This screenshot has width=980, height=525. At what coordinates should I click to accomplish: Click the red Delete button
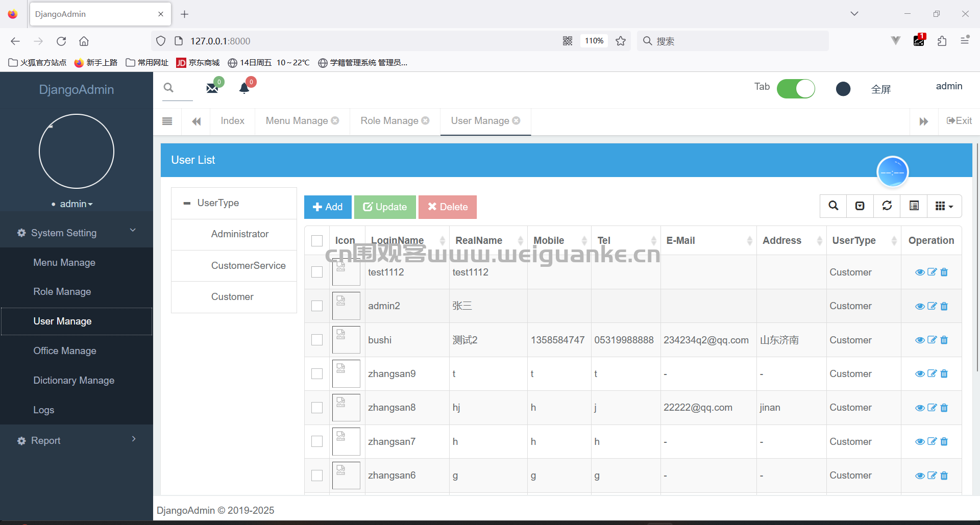448,207
